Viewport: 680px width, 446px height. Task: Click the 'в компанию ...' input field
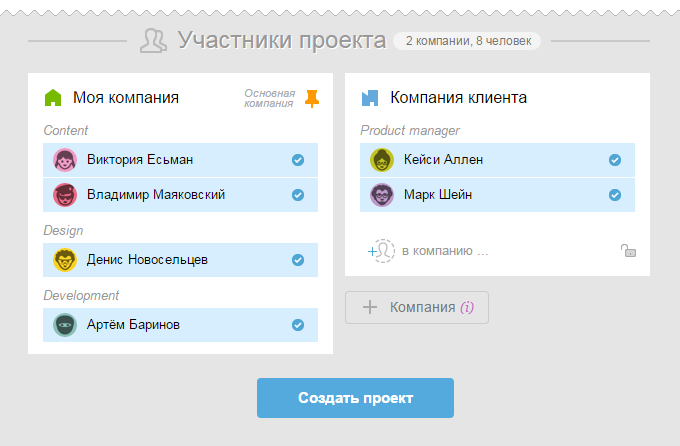(x=445, y=251)
